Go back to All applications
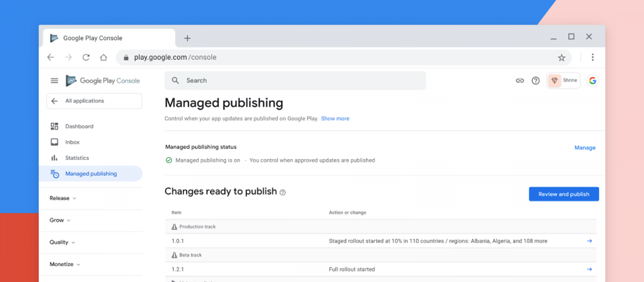 click(x=94, y=101)
